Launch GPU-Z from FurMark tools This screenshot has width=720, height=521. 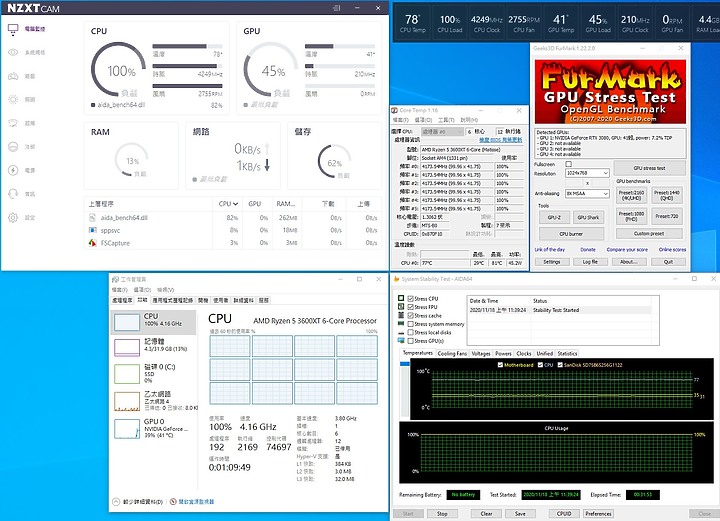554,218
